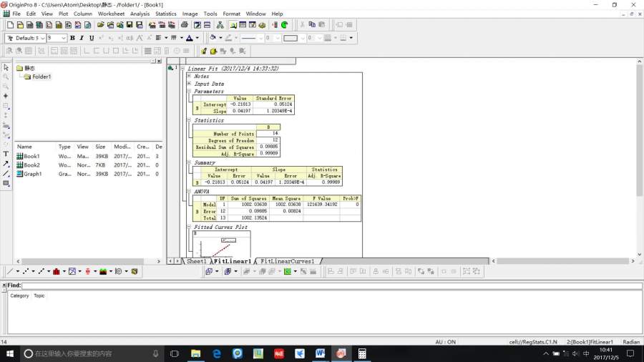Open the Analysis menu
This screenshot has height=362, width=644.
[140, 14]
